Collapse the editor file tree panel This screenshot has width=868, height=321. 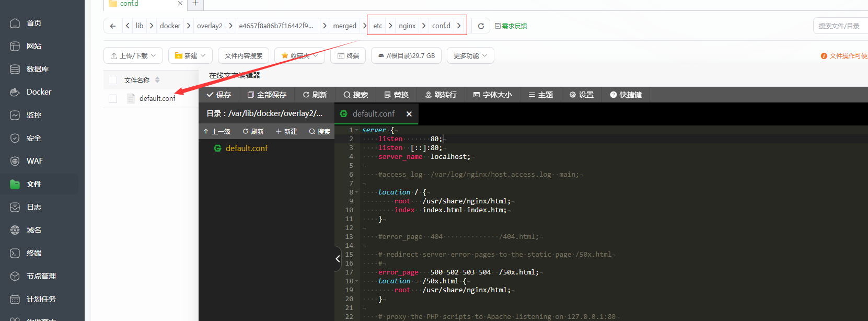(338, 259)
